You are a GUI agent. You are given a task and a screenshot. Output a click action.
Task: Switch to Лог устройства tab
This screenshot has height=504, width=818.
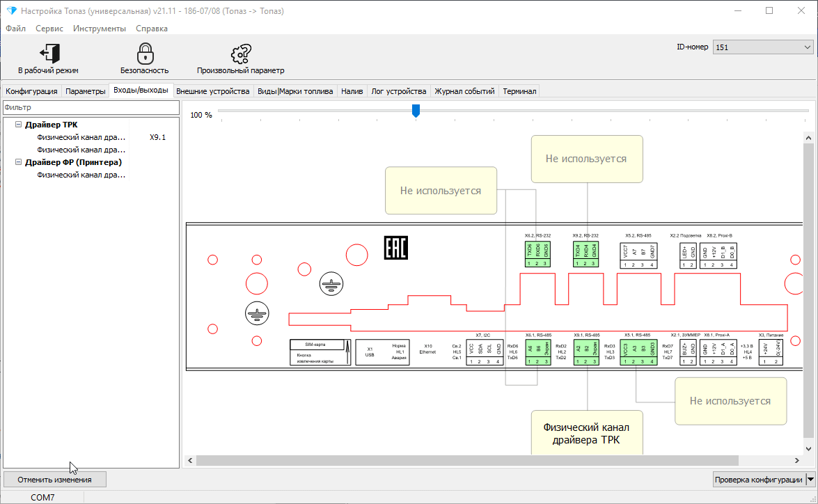[x=399, y=90]
